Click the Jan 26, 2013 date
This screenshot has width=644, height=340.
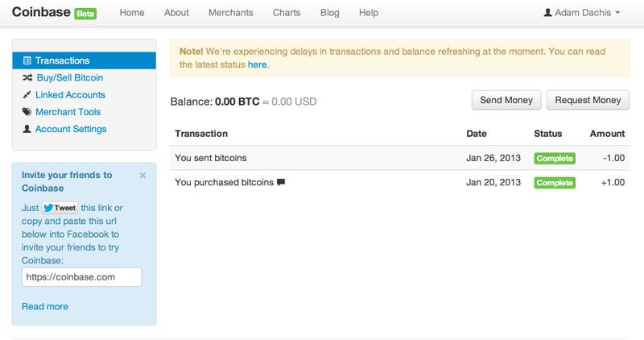pyautogui.click(x=493, y=158)
